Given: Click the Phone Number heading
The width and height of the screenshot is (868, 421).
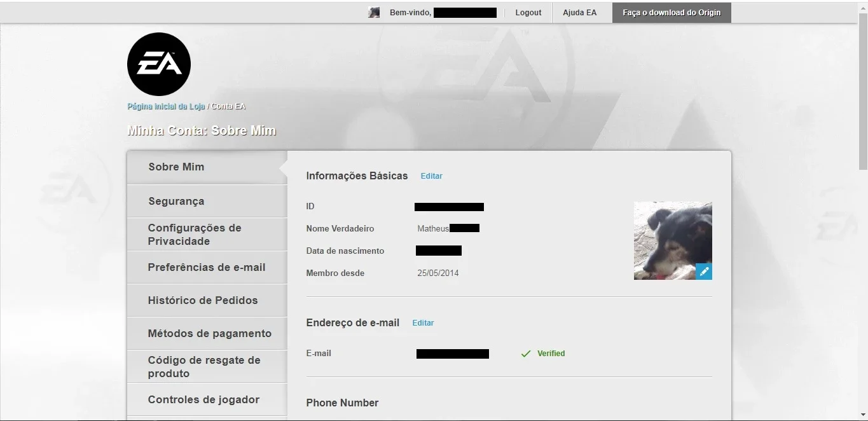Looking at the screenshot, I should click(342, 403).
